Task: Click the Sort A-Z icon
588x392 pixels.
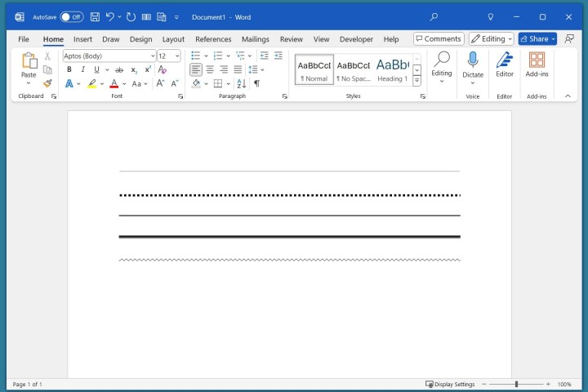Action: pyautogui.click(x=241, y=83)
